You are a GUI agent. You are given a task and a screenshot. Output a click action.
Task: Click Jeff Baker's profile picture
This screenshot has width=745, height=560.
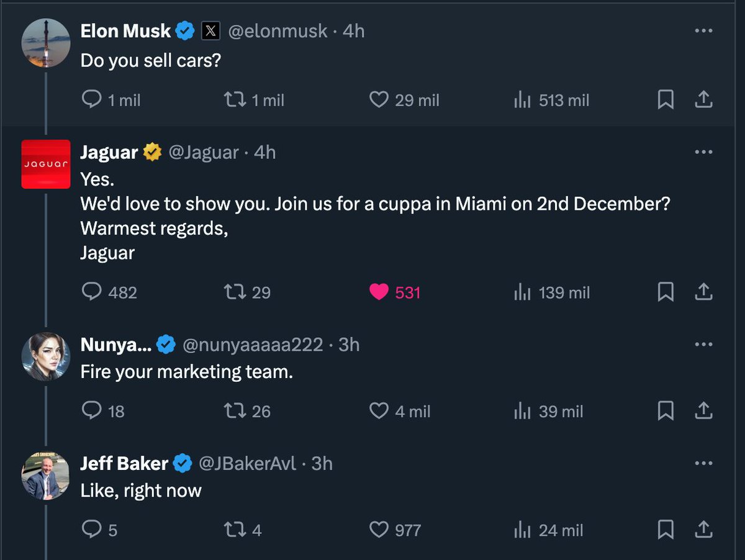46,476
